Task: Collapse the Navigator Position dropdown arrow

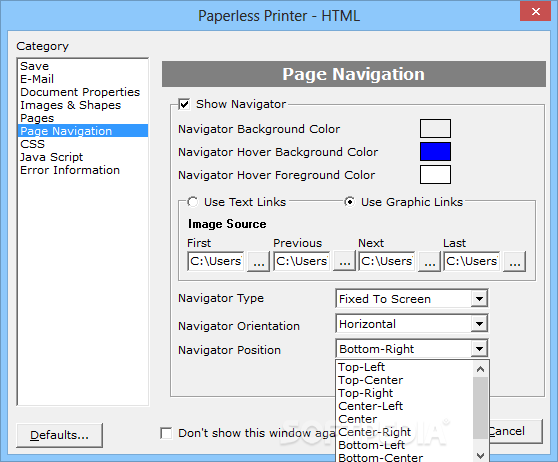Action: coord(479,349)
